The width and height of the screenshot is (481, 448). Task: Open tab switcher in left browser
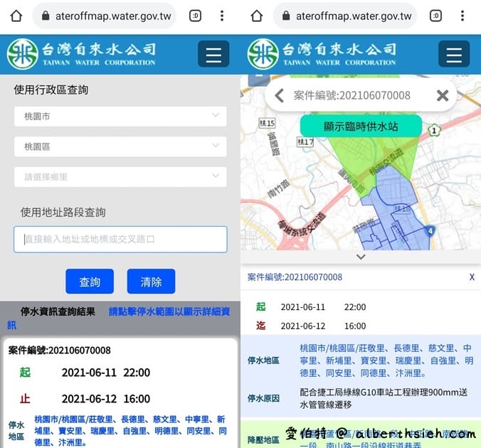pos(195,16)
